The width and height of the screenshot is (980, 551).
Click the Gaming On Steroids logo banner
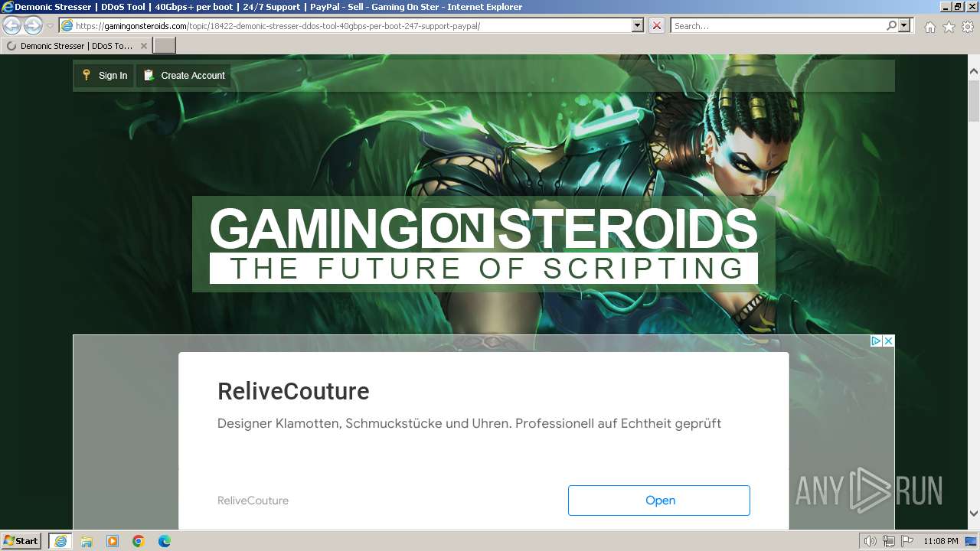(x=483, y=244)
